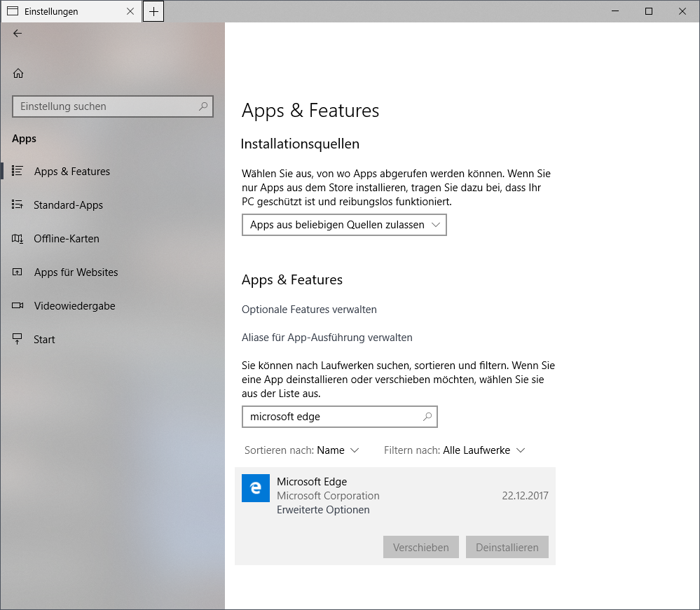
Task: Click the Standard-Apps sidebar icon
Action: coord(18,205)
